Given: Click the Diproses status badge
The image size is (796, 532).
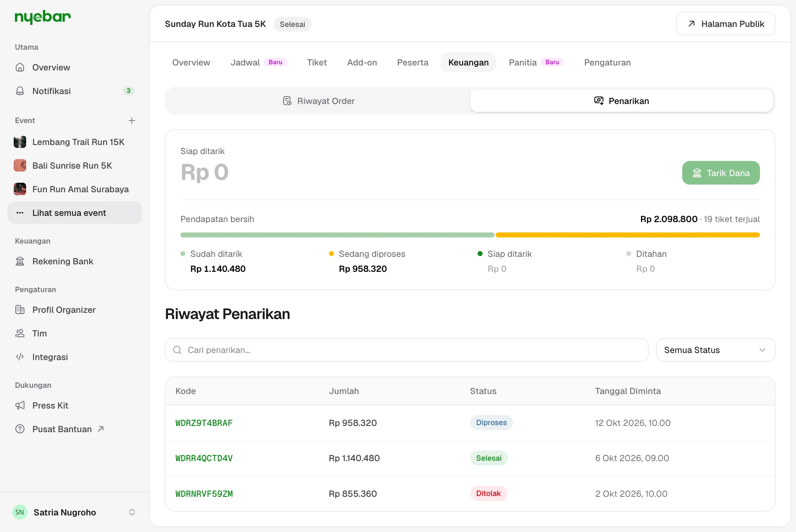Looking at the screenshot, I should tap(491, 423).
